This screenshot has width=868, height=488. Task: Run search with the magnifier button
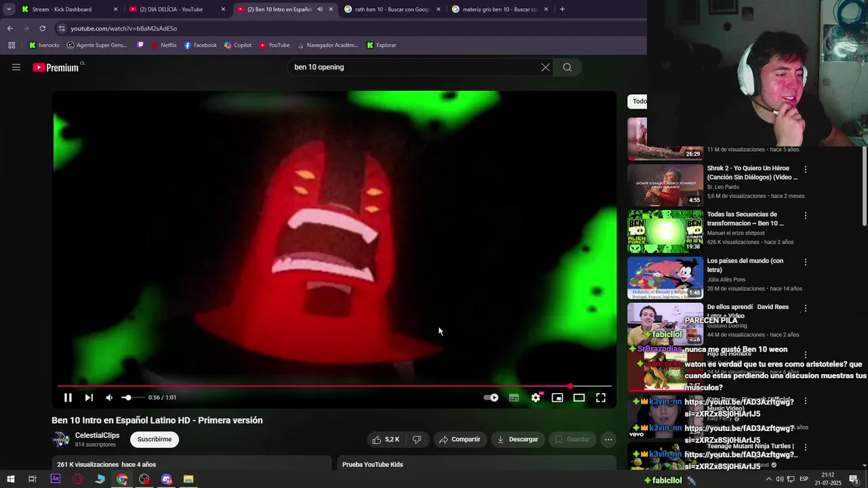[567, 67]
